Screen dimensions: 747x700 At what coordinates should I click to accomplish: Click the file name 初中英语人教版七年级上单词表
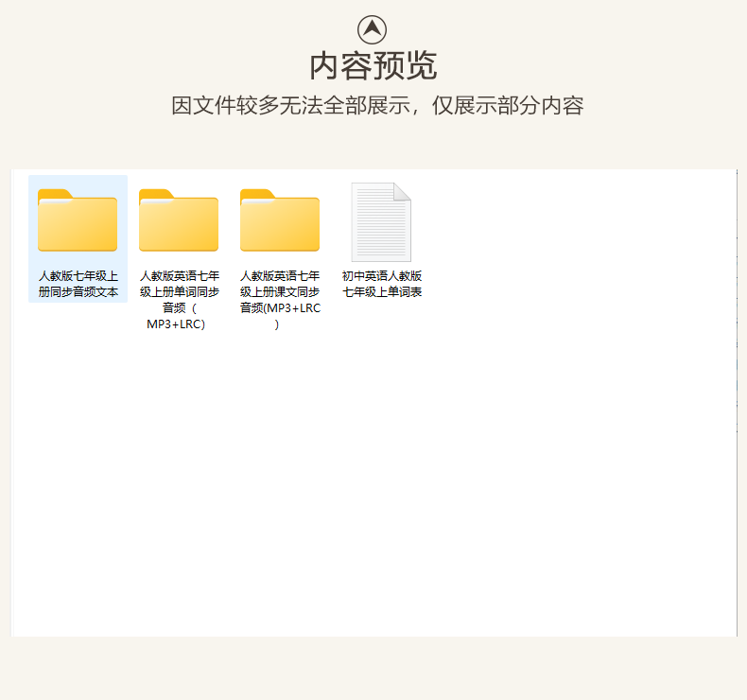tap(382, 284)
